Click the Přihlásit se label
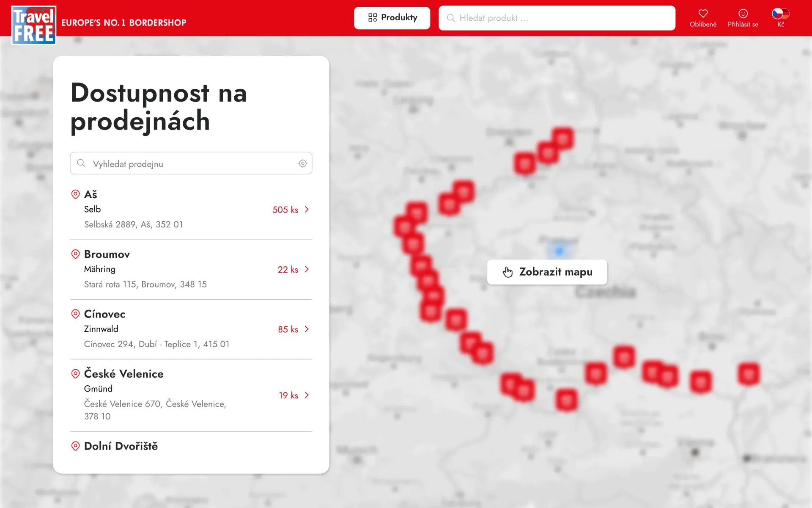This screenshot has width=812, height=508. click(743, 24)
